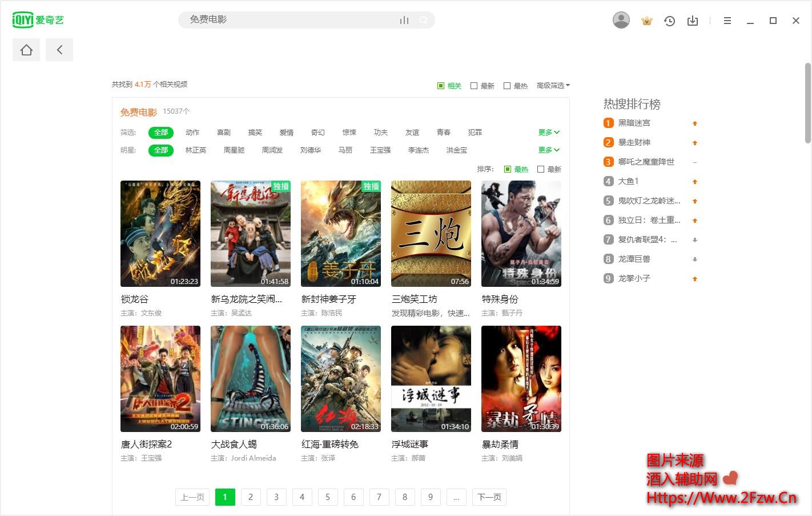Filter by star 洪金宝
Screen dimensions: 812x516
pyautogui.click(x=457, y=150)
